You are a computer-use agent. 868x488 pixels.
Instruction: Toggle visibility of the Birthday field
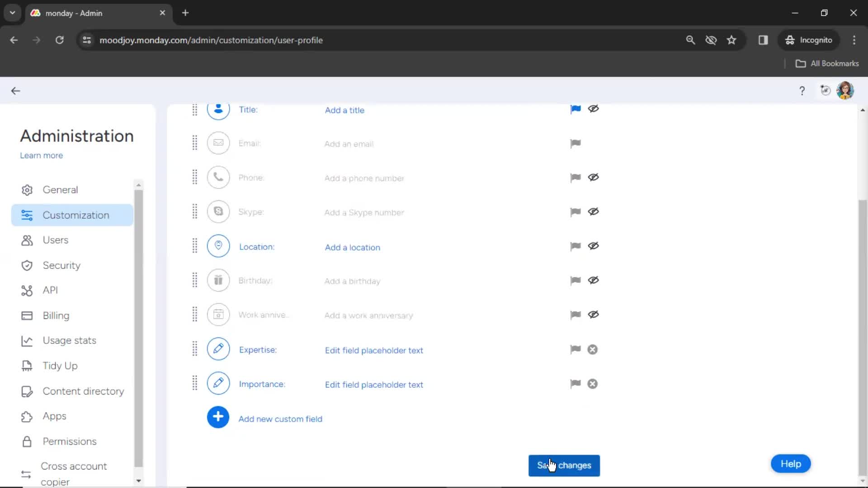(594, 280)
